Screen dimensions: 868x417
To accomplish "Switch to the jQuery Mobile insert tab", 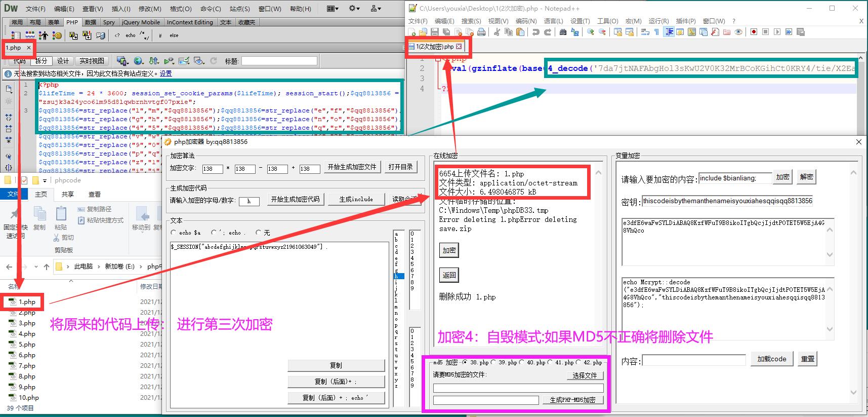I will pos(141,22).
